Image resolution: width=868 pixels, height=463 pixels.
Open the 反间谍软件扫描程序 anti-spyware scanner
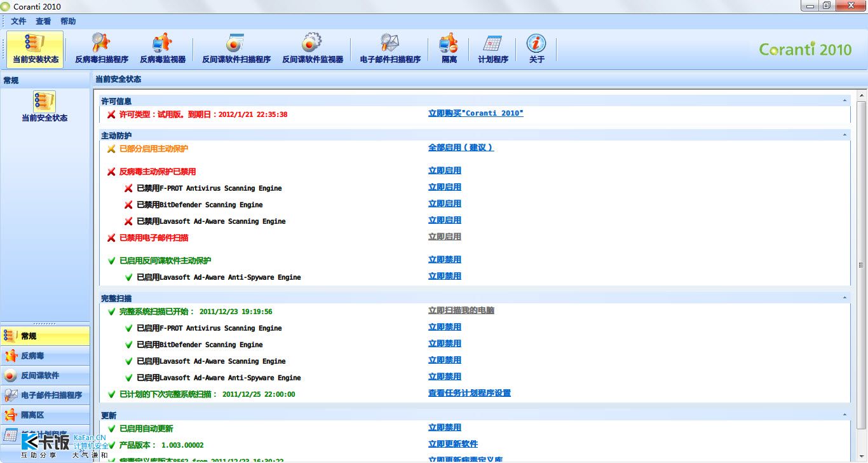point(236,49)
